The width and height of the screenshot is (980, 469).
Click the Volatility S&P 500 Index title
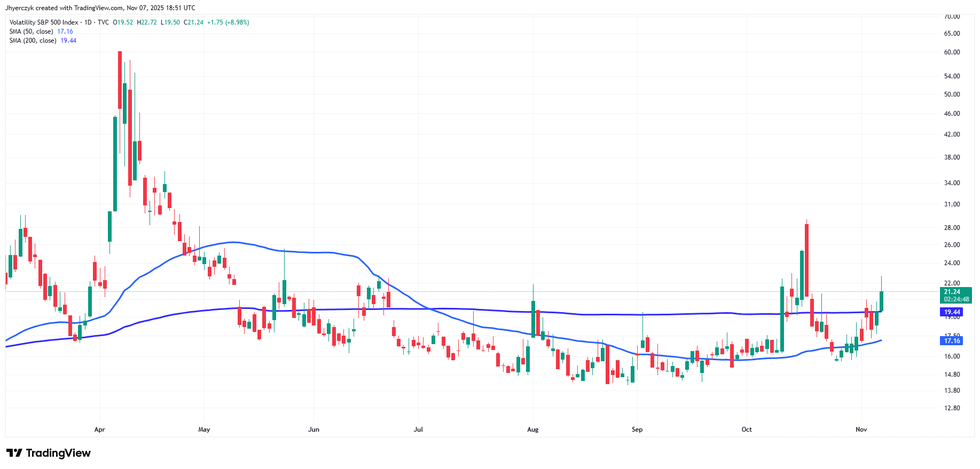[x=44, y=22]
